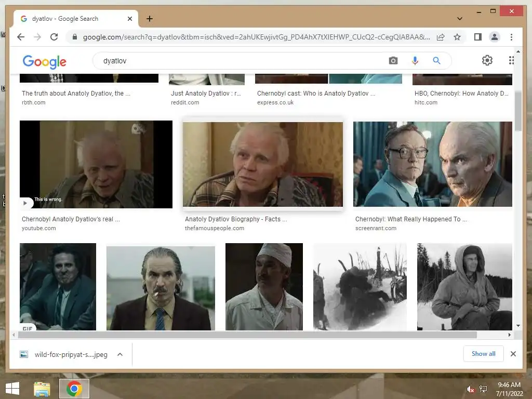532x399 pixels.
Task: View site information via lock icon
Action: click(x=75, y=37)
